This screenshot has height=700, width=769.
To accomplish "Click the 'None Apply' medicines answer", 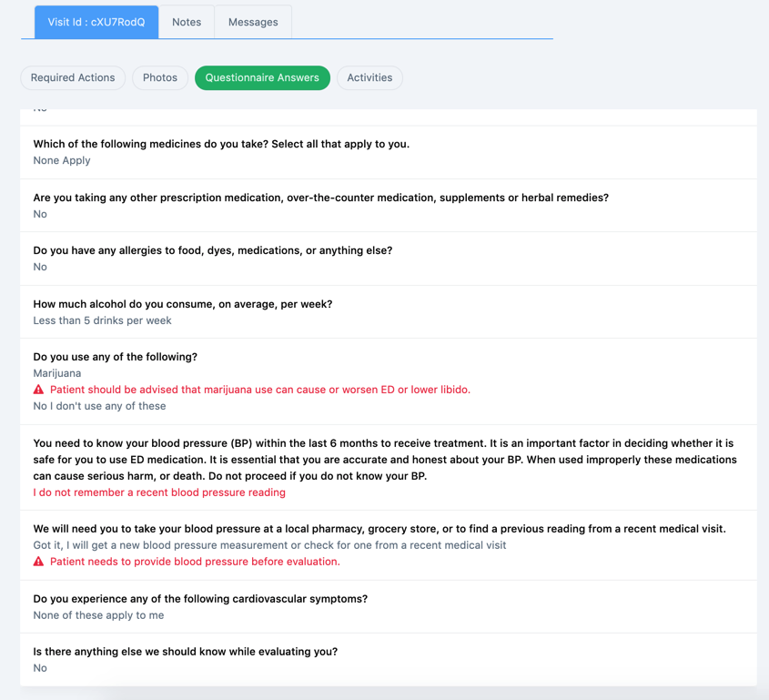I will click(62, 160).
